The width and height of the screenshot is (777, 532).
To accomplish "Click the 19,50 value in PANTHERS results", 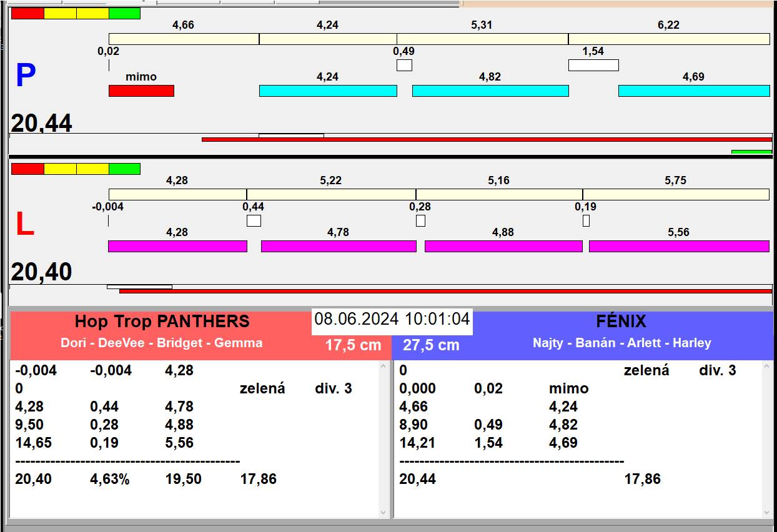I will tap(184, 480).
